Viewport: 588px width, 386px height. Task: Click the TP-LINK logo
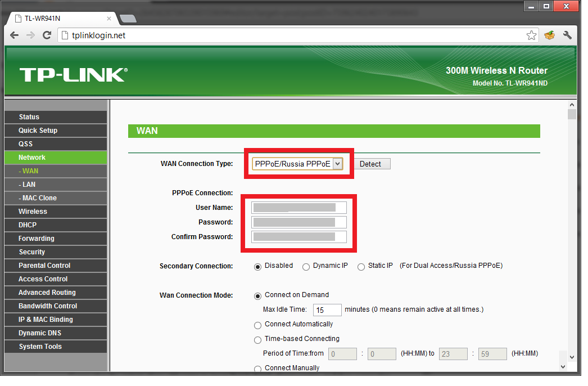(74, 75)
